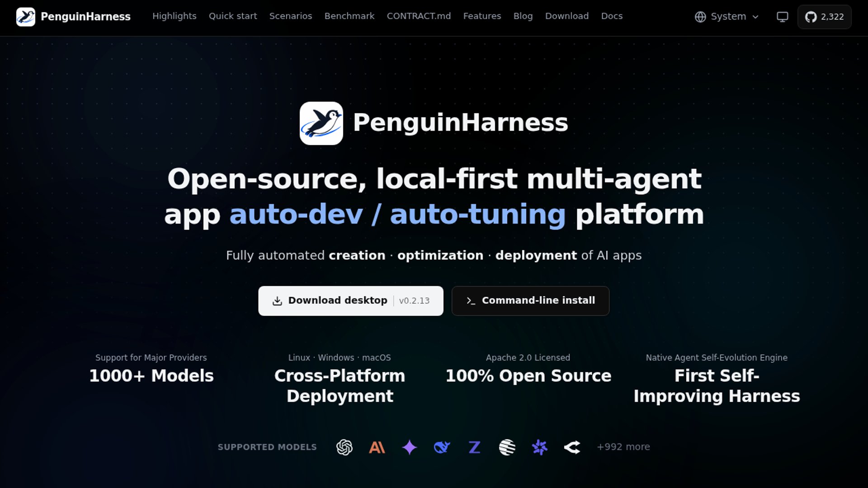Click the Linux · Windows · macOS caption
Screen dimensions: 868x488
[340, 357]
